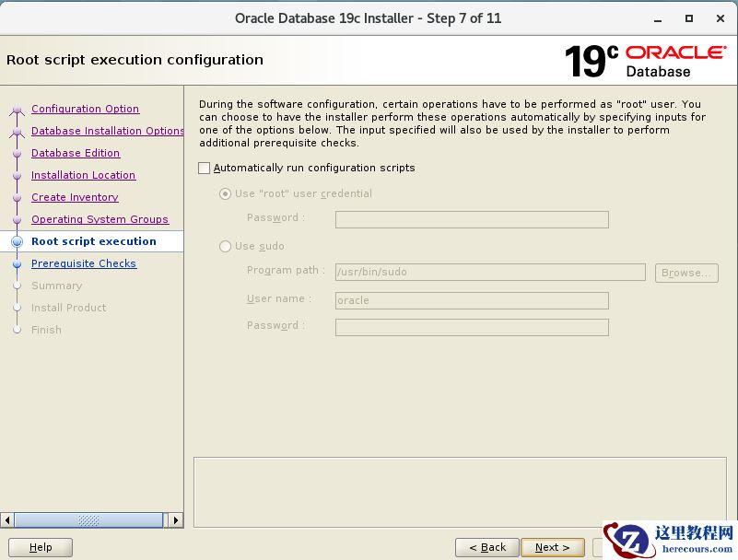Click the sudo User name field
Screen dimensions: 738x560
[472, 300]
